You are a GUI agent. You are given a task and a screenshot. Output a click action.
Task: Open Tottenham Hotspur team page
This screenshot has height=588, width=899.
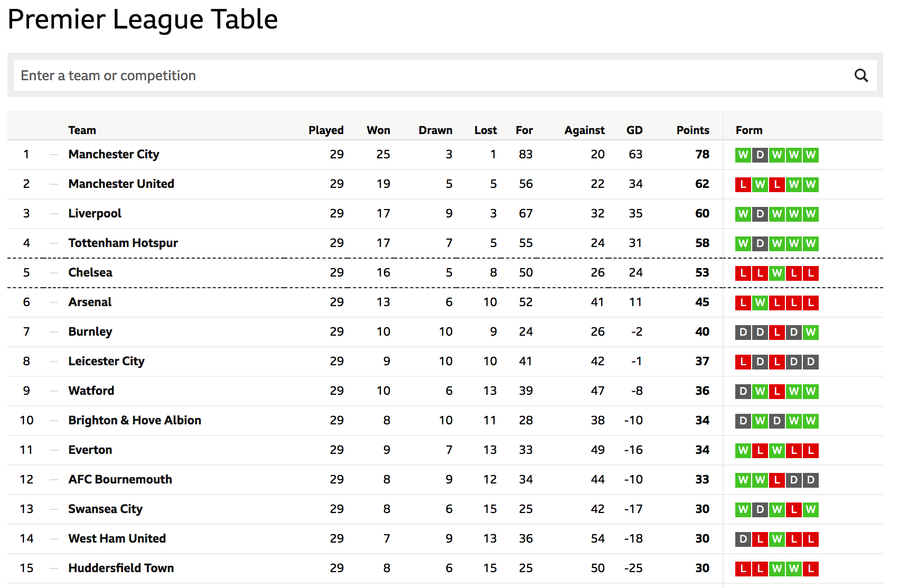(x=123, y=243)
